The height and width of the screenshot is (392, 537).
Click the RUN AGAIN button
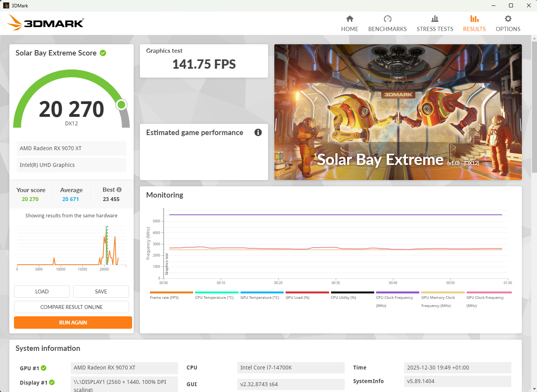pos(73,323)
